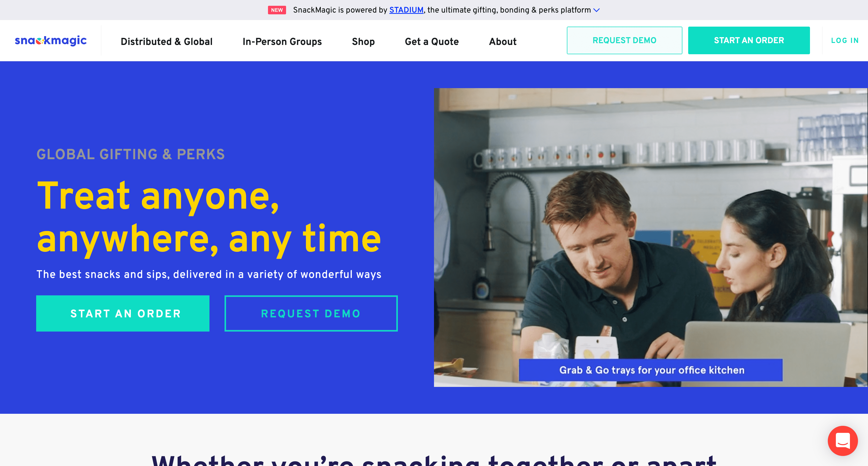Click header START AN ORDER button
The image size is (868, 466).
point(749,40)
